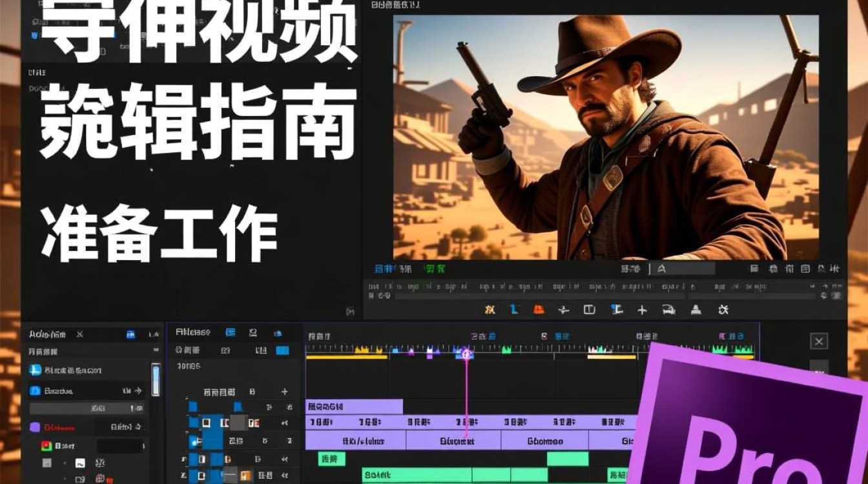Click the plus icon in the timeline track header
The width and height of the screenshot is (868, 484).
click(284, 392)
